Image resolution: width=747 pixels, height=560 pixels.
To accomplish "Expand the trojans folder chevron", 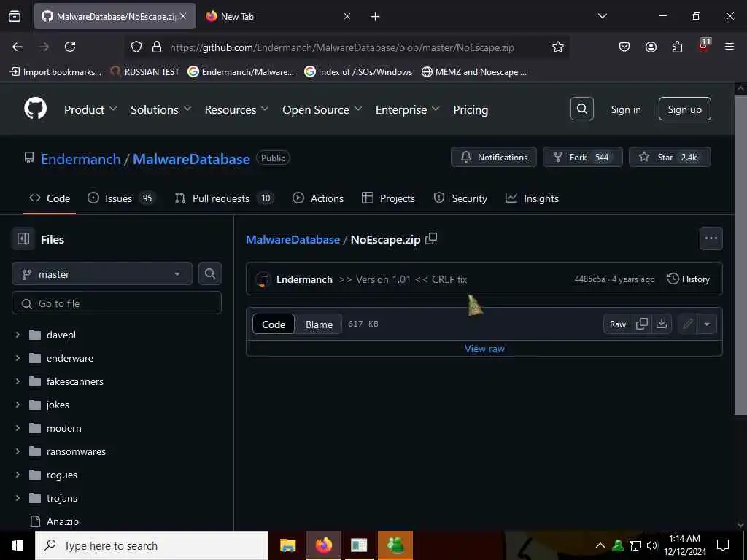I will point(18,498).
